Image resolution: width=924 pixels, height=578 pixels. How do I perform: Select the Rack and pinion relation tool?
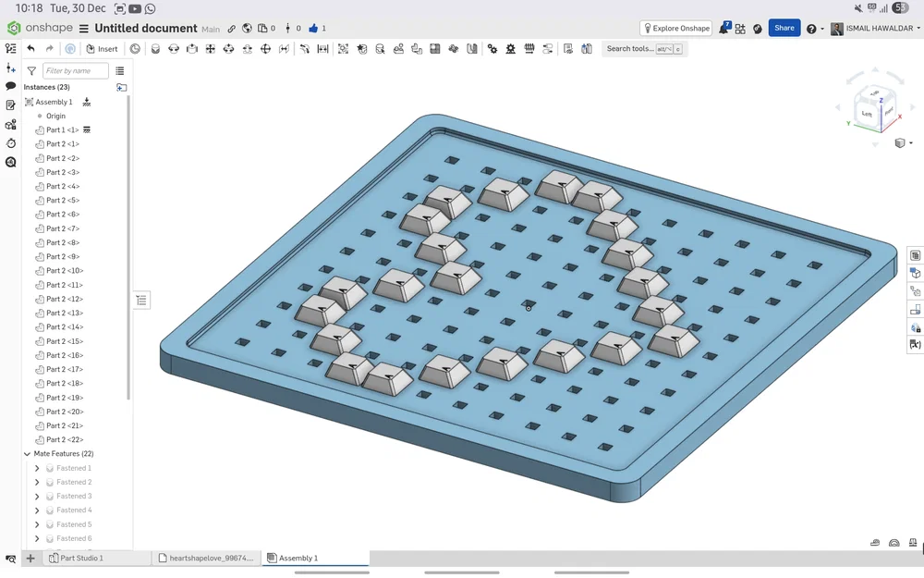click(511, 49)
